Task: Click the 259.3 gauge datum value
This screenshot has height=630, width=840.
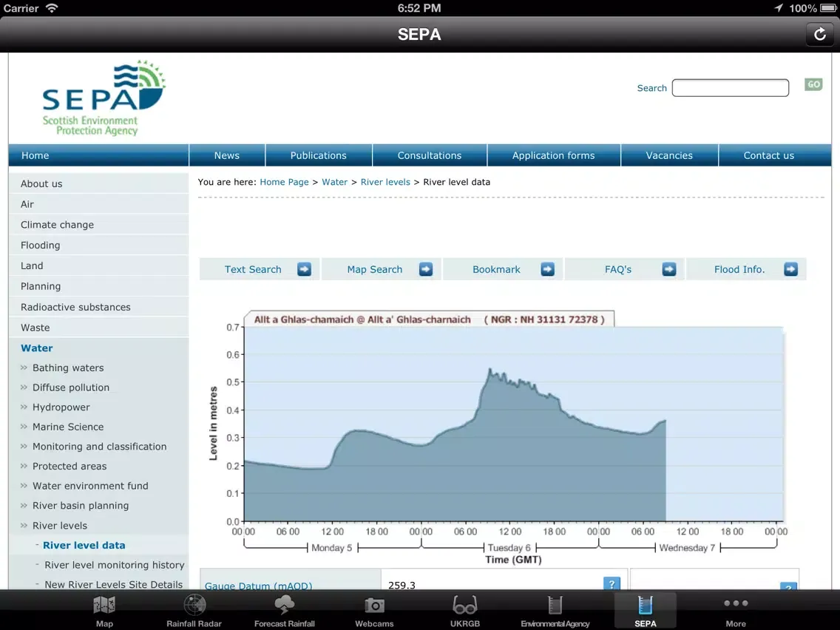Action: [402, 585]
